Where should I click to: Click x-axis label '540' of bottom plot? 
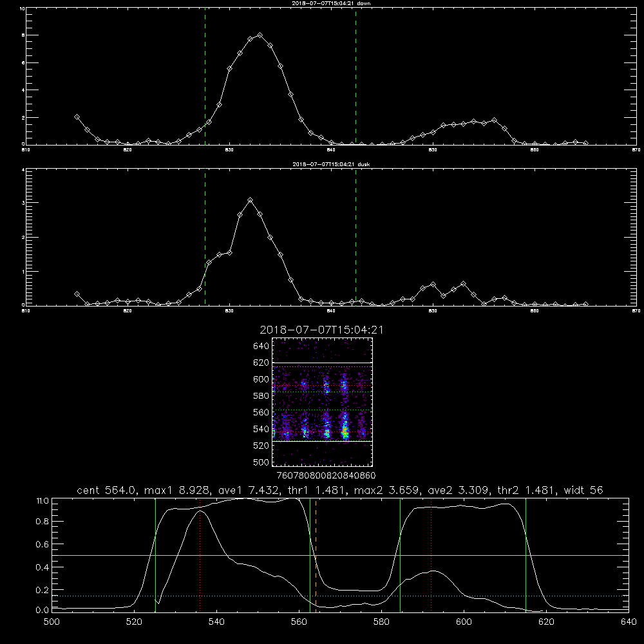click(216, 622)
